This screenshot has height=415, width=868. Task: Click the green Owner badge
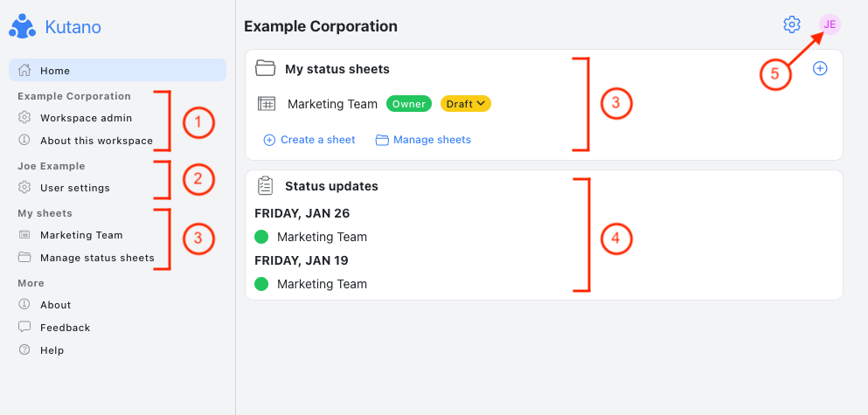pyautogui.click(x=409, y=103)
